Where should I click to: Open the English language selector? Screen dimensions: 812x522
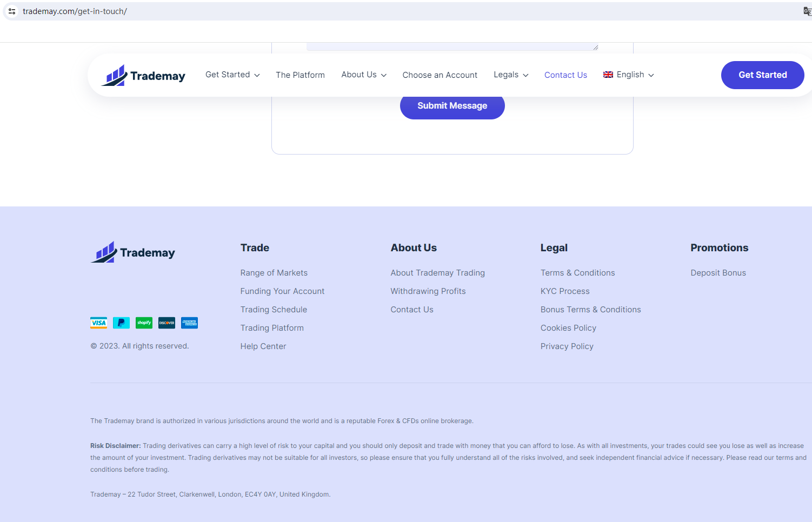(629, 75)
